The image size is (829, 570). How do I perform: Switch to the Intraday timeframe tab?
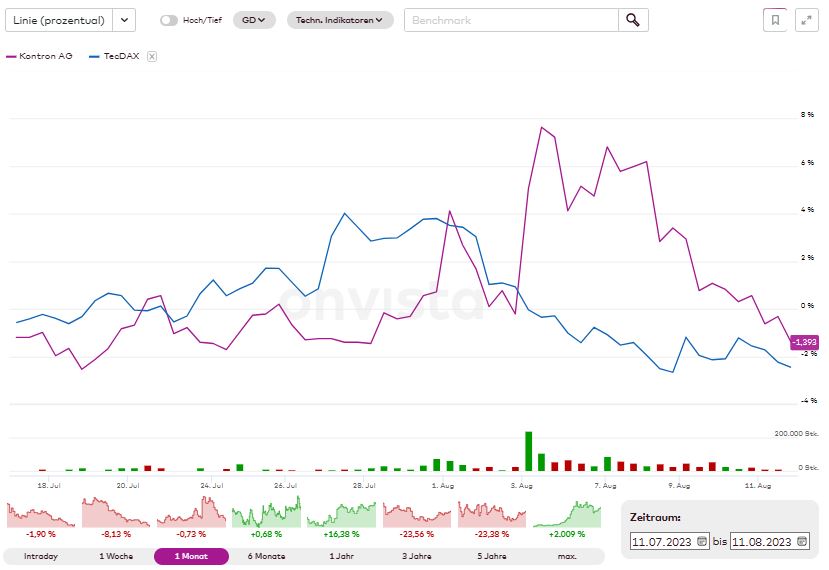pyautogui.click(x=40, y=556)
